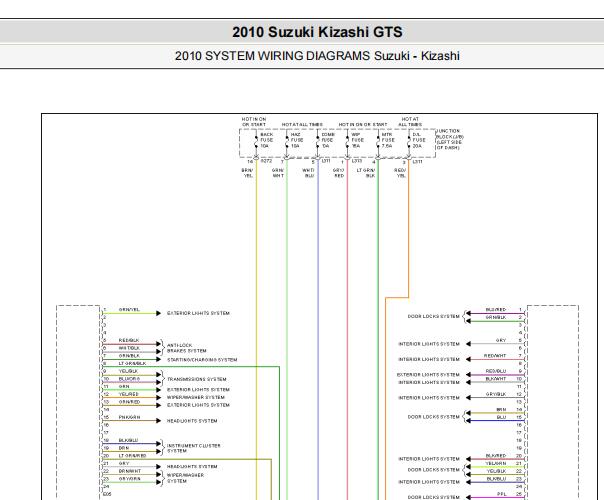
Task: Click the BRN/YEL wire label under BACK fuse
Action: coord(247,173)
